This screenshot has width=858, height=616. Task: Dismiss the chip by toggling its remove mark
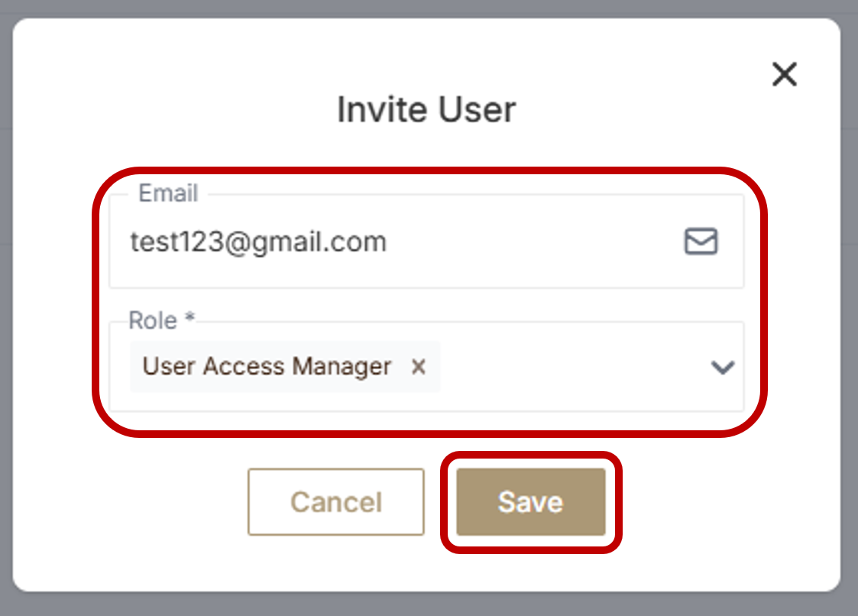419,367
